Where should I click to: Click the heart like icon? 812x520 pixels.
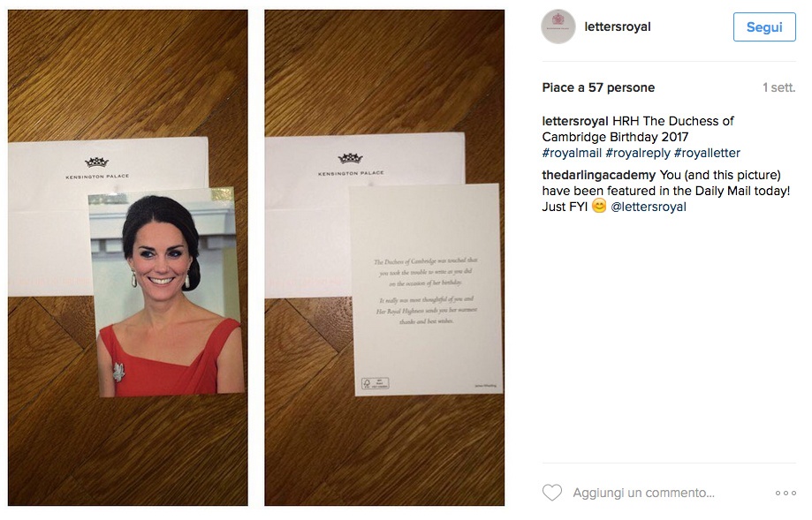coord(552,492)
